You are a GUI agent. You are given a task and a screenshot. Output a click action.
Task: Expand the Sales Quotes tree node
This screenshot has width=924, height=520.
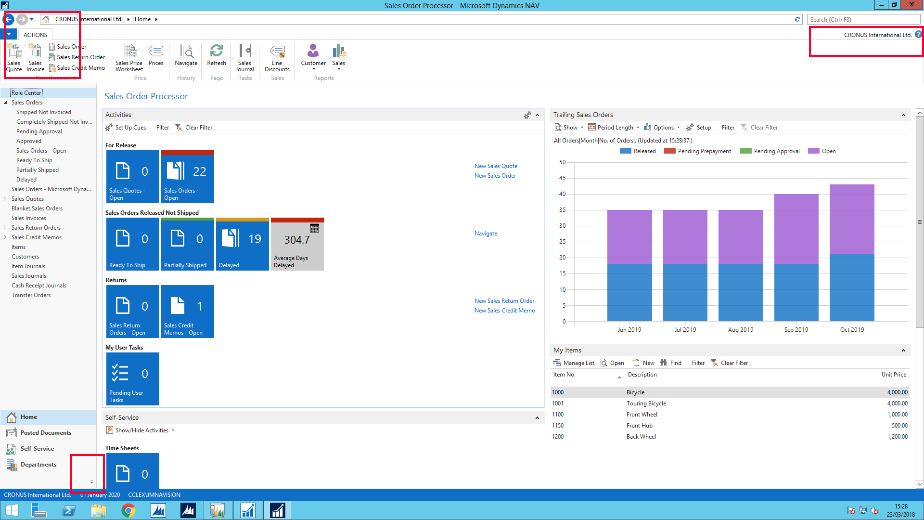(6, 199)
